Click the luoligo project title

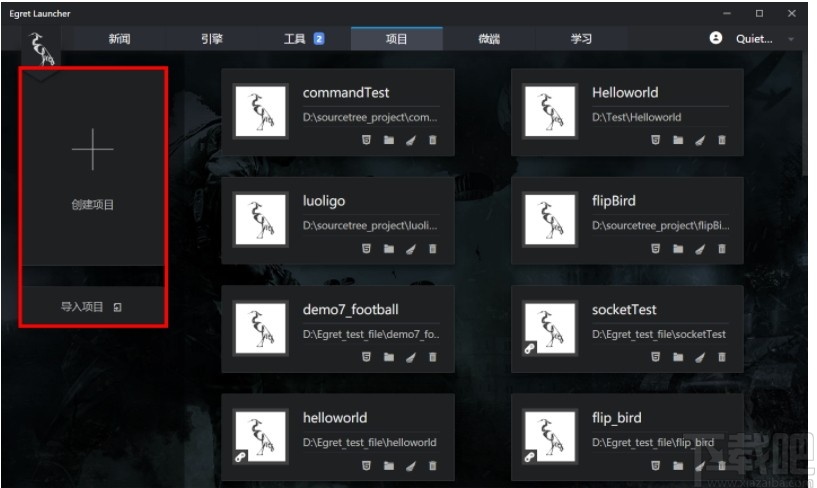(x=324, y=201)
